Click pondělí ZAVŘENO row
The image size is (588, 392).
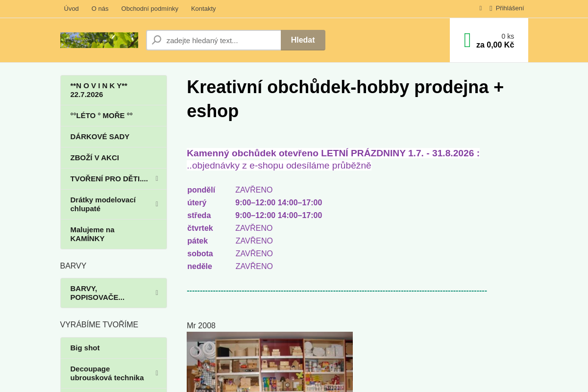tap(230, 190)
